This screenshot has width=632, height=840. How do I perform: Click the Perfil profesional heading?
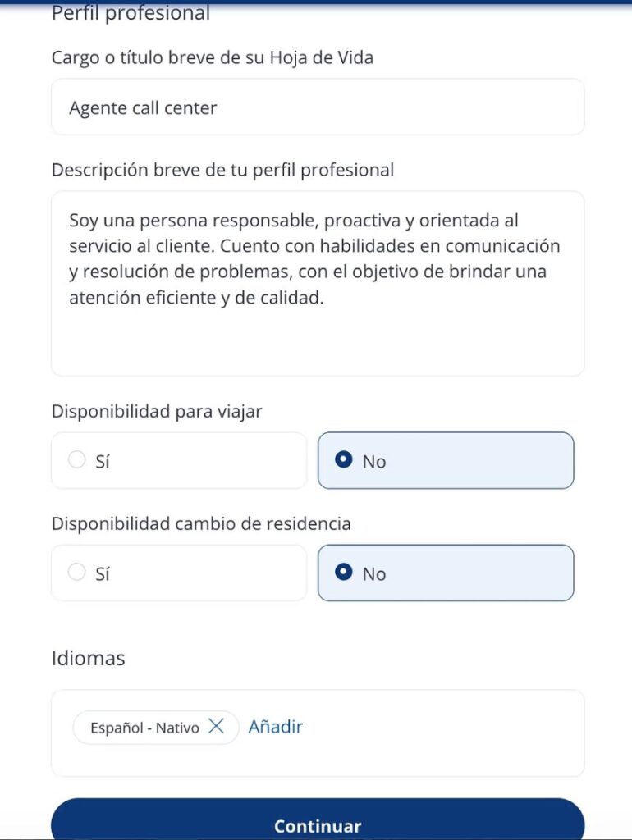tap(131, 14)
